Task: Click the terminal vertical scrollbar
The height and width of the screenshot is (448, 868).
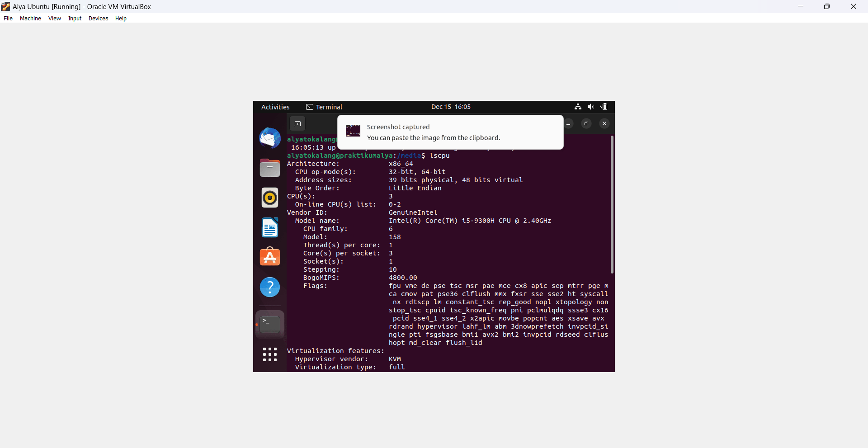Action: [612, 205]
